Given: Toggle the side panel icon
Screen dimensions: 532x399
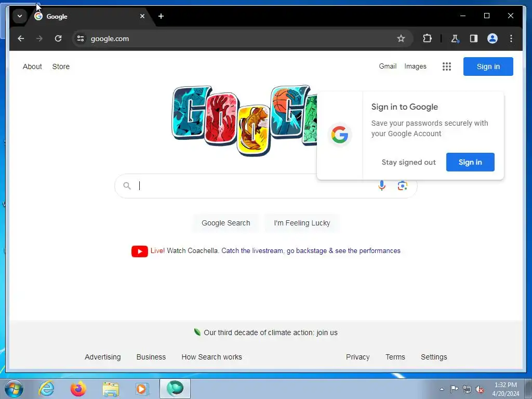Looking at the screenshot, I should tap(474, 38).
